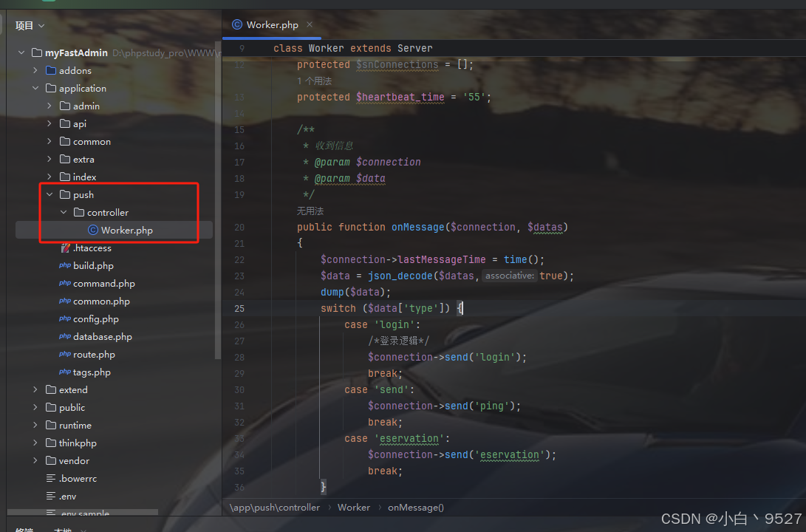This screenshot has width=806, height=532.
Task: Select the controller folder icon
Action: click(78, 212)
